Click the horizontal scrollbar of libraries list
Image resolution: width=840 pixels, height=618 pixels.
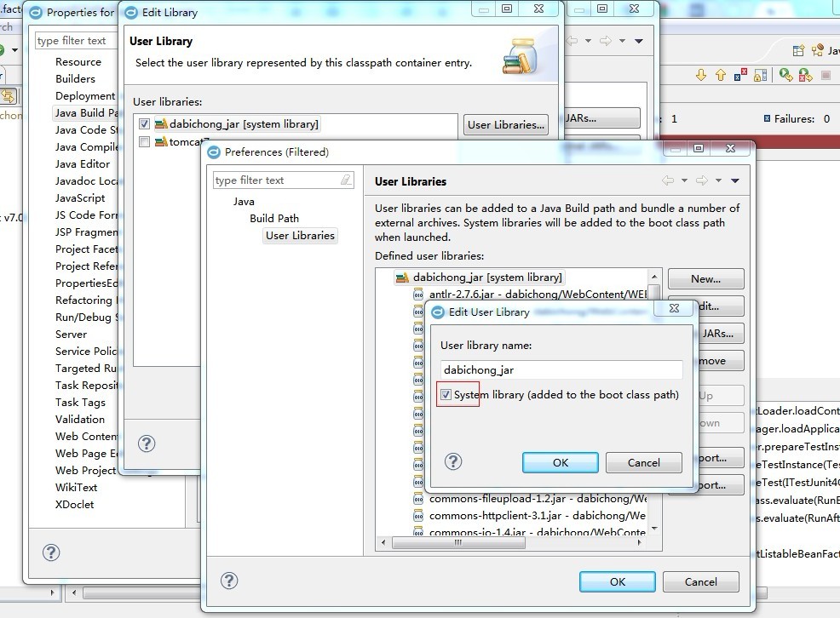click(458, 542)
